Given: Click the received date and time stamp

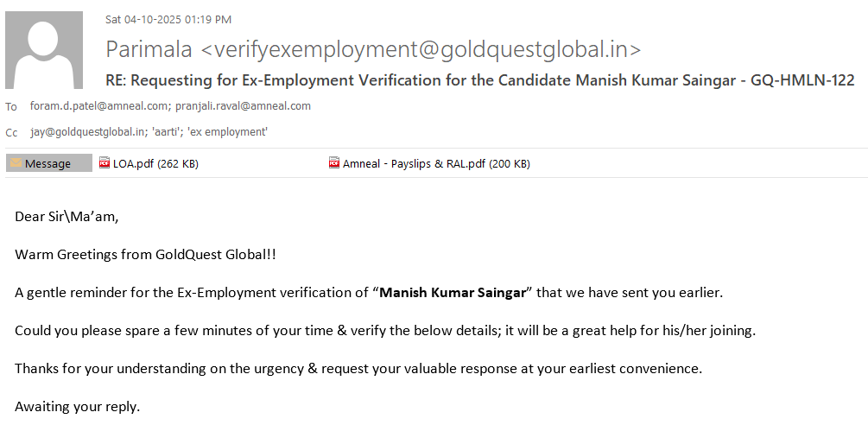Looking at the screenshot, I should pyautogui.click(x=168, y=19).
